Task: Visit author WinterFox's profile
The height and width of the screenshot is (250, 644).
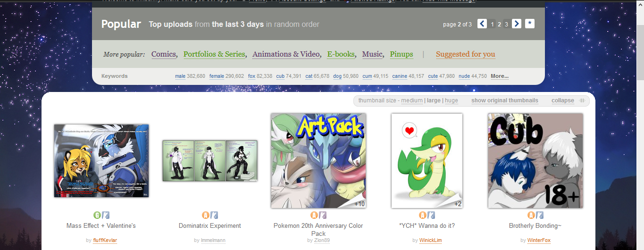Action: point(539,241)
